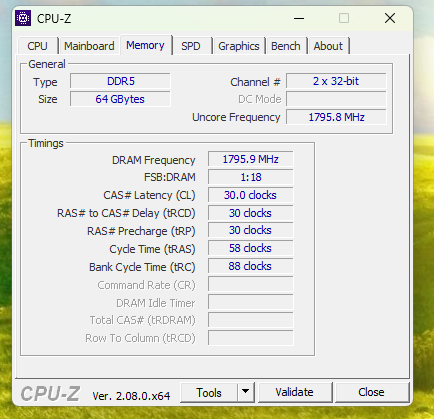Click the Channel # value field
The height and width of the screenshot is (419, 434).
336,81
